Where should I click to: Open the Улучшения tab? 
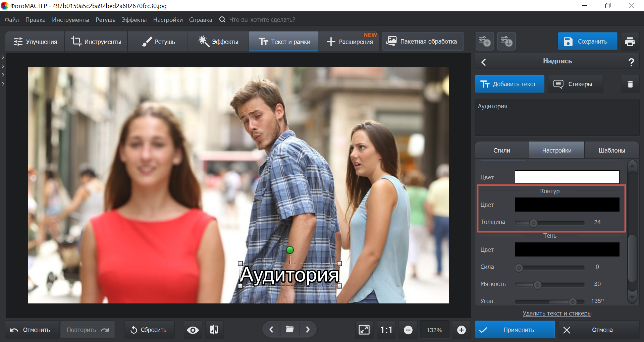pos(35,42)
